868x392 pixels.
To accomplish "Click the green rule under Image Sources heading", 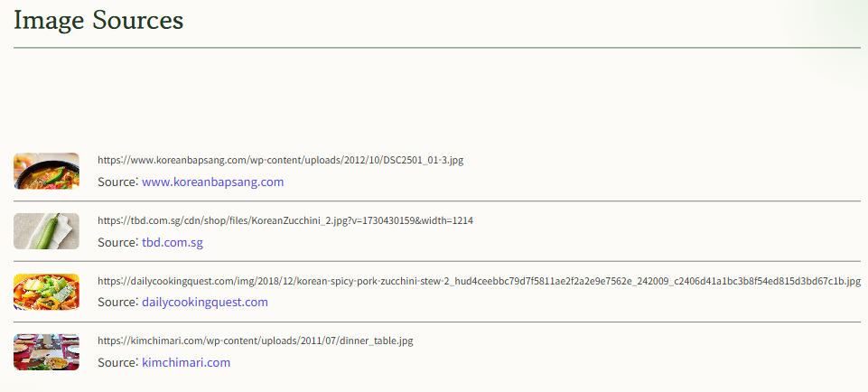I will 437,48.
